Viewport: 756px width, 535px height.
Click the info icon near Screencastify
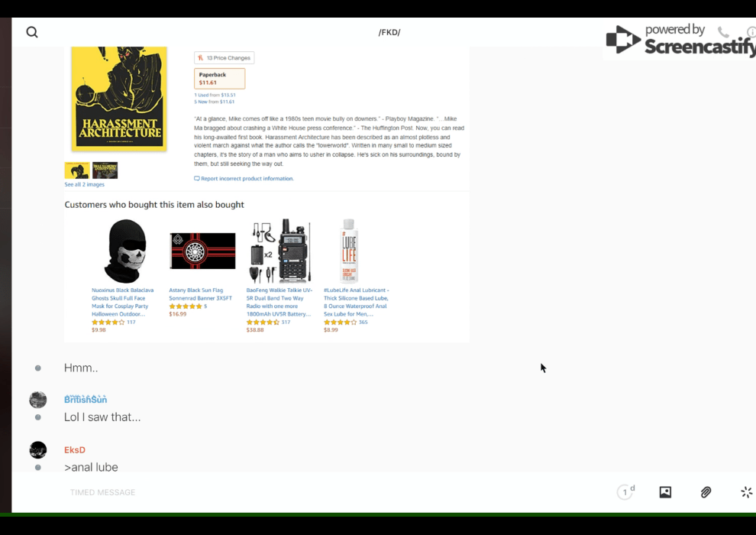click(x=751, y=32)
